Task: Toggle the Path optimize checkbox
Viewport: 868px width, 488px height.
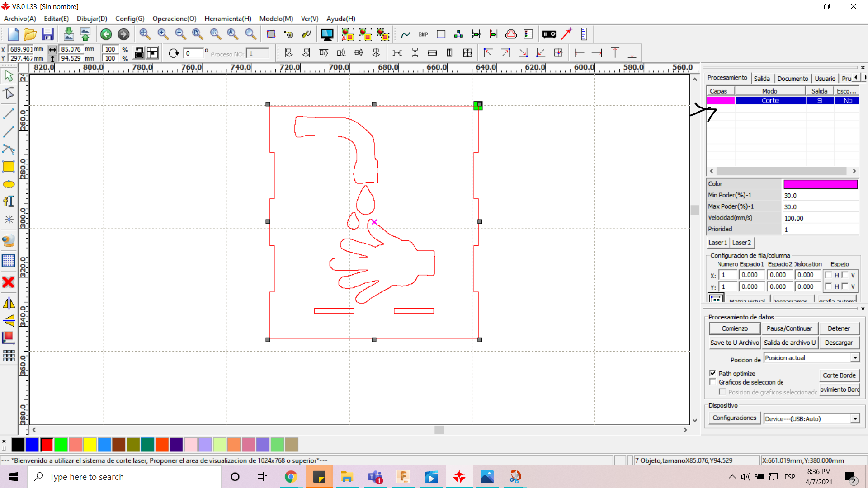Action: click(x=713, y=373)
